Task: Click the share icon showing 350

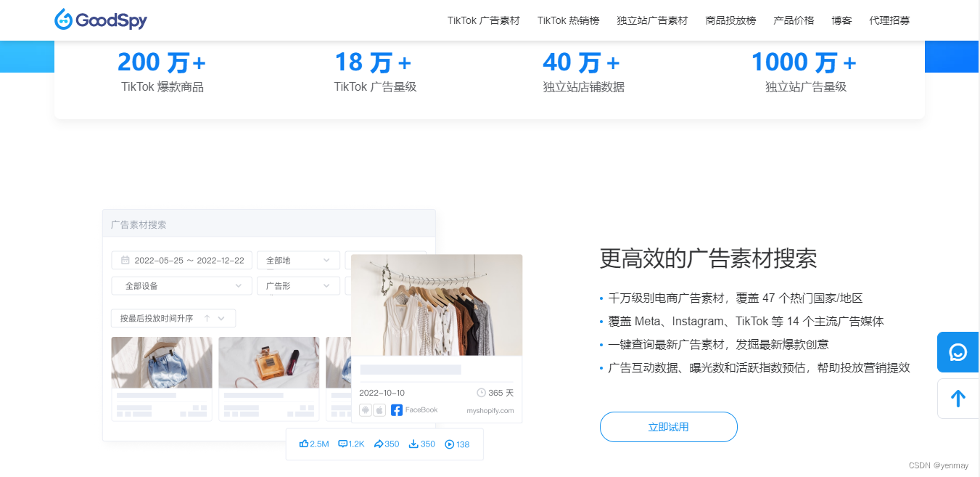Action: pos(378,444)
